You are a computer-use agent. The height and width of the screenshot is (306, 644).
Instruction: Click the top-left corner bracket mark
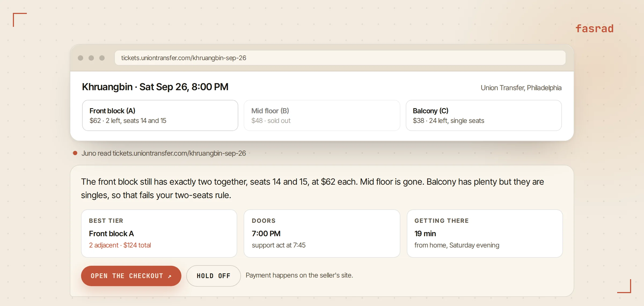(20, 20)
